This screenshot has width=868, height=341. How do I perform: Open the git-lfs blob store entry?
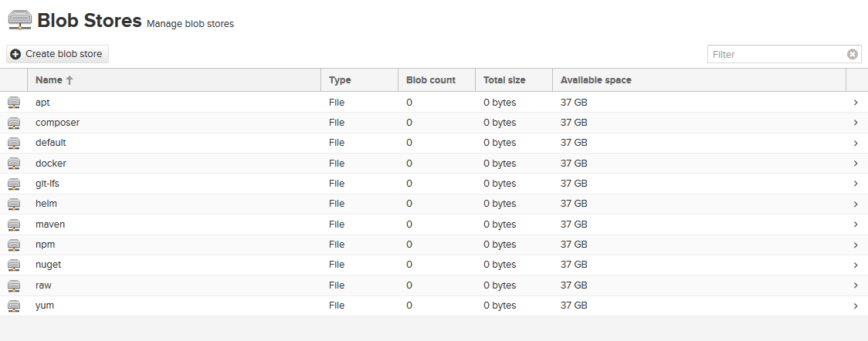[46, 184]
